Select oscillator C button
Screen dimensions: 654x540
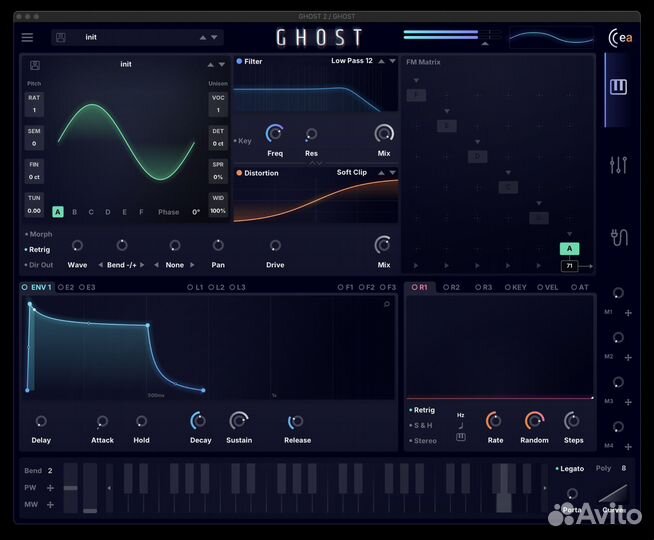(x=91, y=212)
